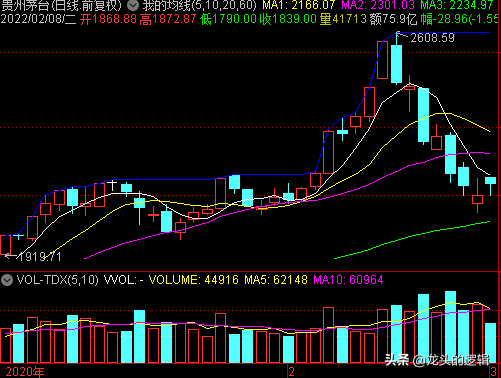Click the volume MA5: 62148 value
Image resolution: width=501 pixels, height=378 pixels.
tap(276, 280)
